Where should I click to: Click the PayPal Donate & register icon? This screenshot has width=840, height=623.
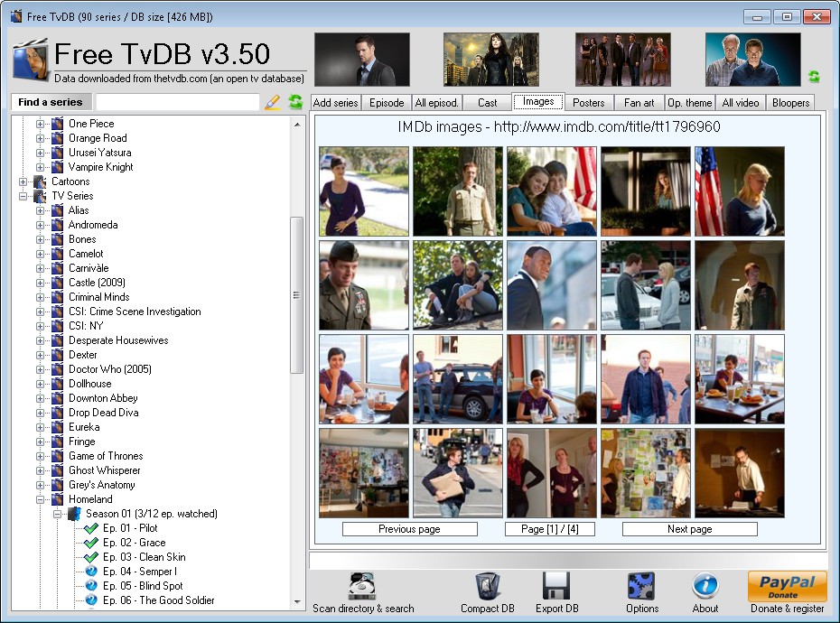tap(787, 586)
